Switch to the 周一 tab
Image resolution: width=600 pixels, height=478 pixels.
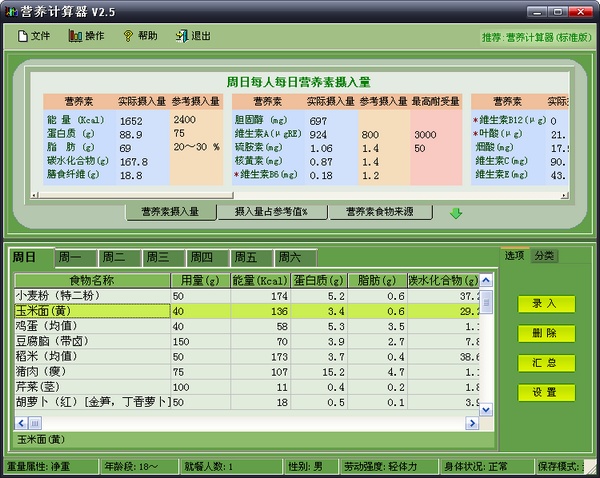(x=75, y=257)
